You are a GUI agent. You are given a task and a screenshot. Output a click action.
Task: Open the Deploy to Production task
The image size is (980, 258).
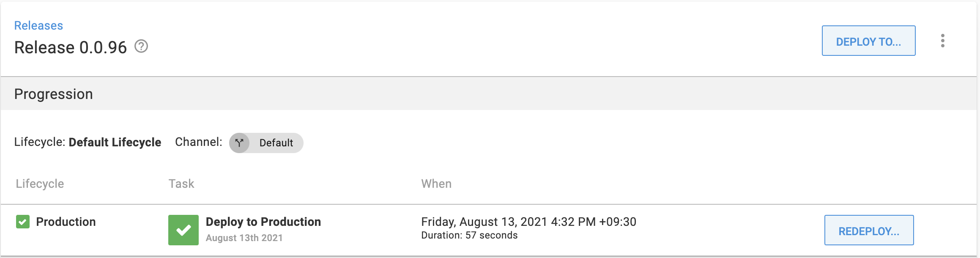pos(263,222)
